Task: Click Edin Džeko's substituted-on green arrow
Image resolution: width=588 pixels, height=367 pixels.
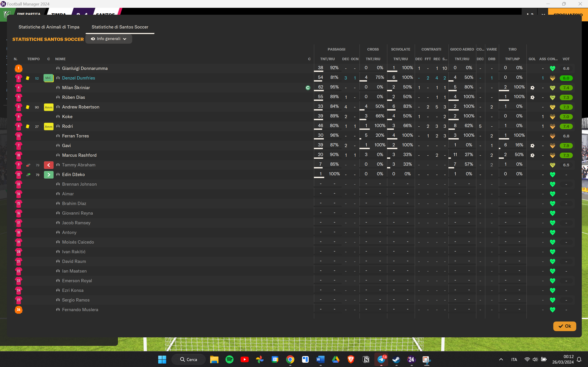Action: pos(49,174)
